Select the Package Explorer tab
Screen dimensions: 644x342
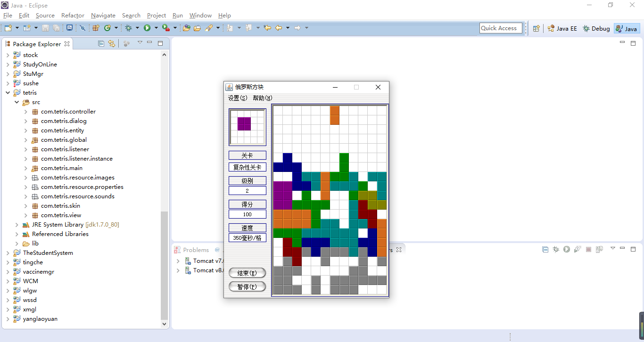[x=37, y=44]
